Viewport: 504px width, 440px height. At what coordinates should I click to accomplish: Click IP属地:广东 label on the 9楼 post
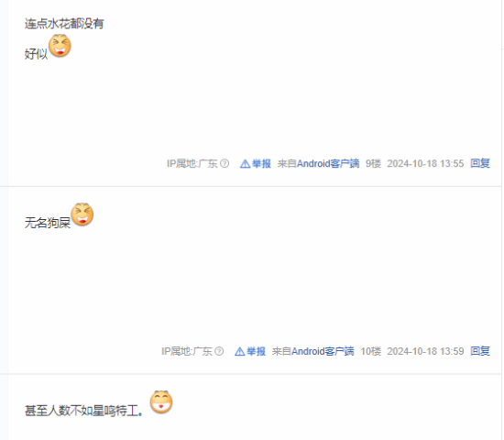(192, 164)
